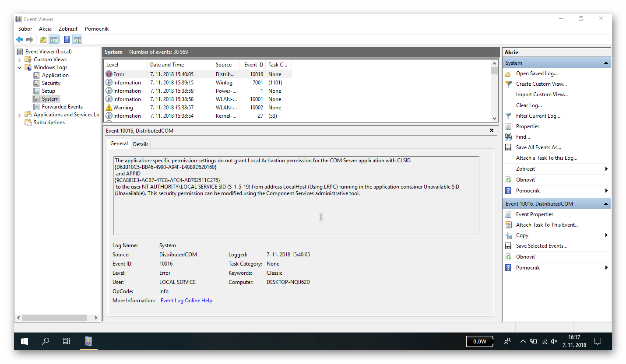
Task: Expand the Custom Views tree node
Action: pos(20,59)
